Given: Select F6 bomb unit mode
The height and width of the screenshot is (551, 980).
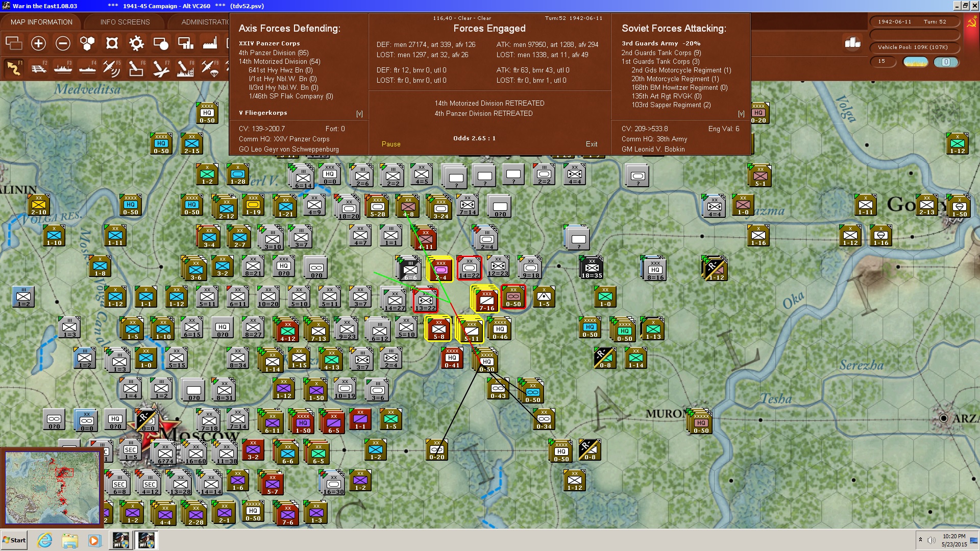Looking at the screenshot, I should pyautogui.click(x=136, y=68).
